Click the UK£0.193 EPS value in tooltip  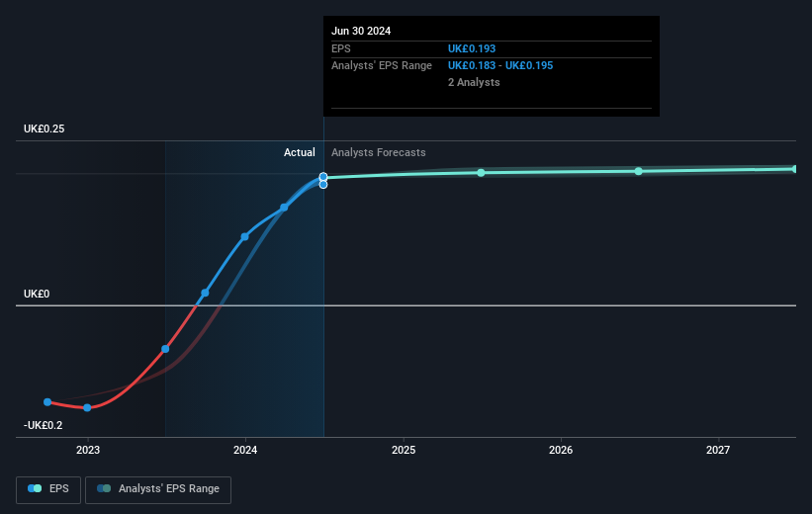(472, 48)
